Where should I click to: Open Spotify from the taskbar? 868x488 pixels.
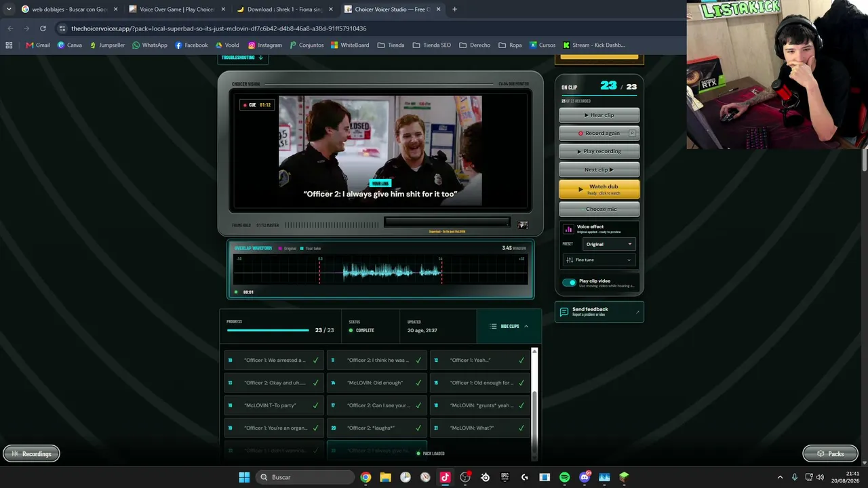(x=565, y=477)
